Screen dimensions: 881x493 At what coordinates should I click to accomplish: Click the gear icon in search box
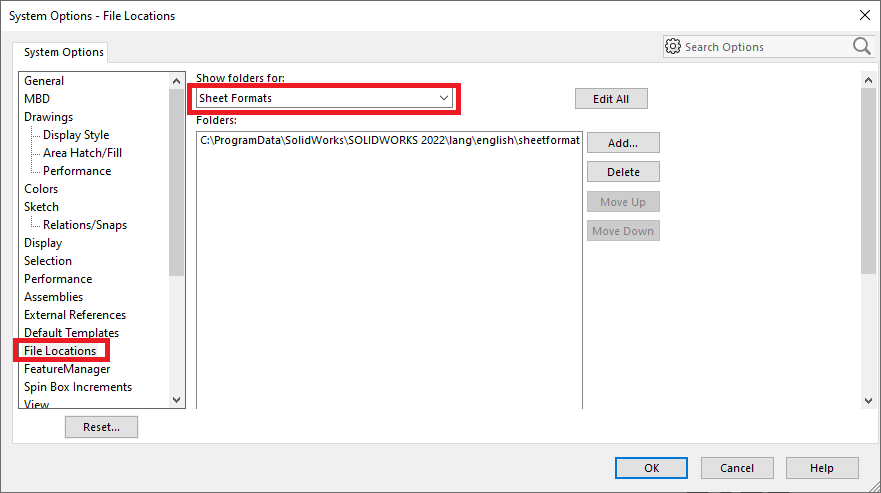point(673,47)
